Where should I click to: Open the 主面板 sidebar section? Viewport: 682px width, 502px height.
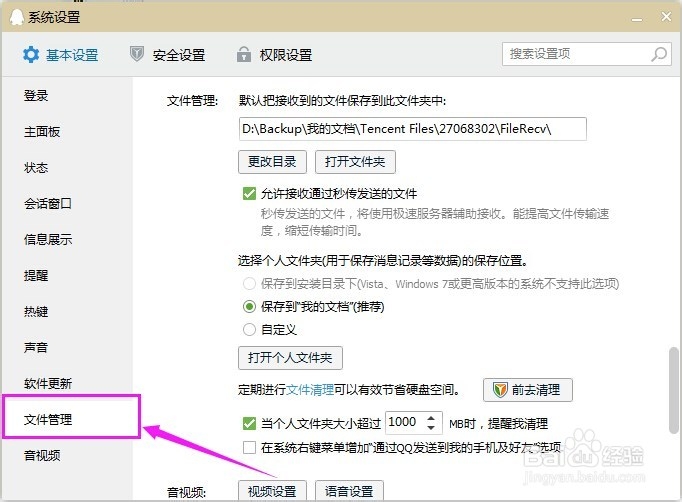click(42, 132)
